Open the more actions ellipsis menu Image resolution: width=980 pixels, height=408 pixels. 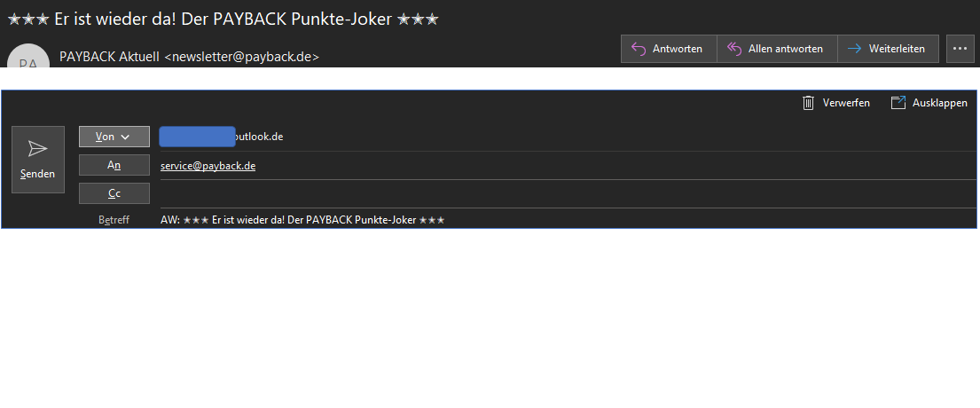(x=960, y=49)
